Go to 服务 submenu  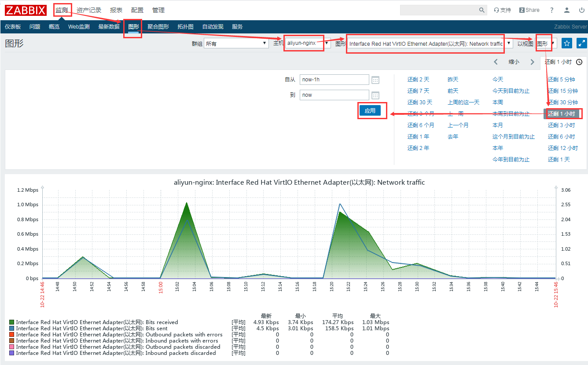pyautogui.click(x=237, y=27)
